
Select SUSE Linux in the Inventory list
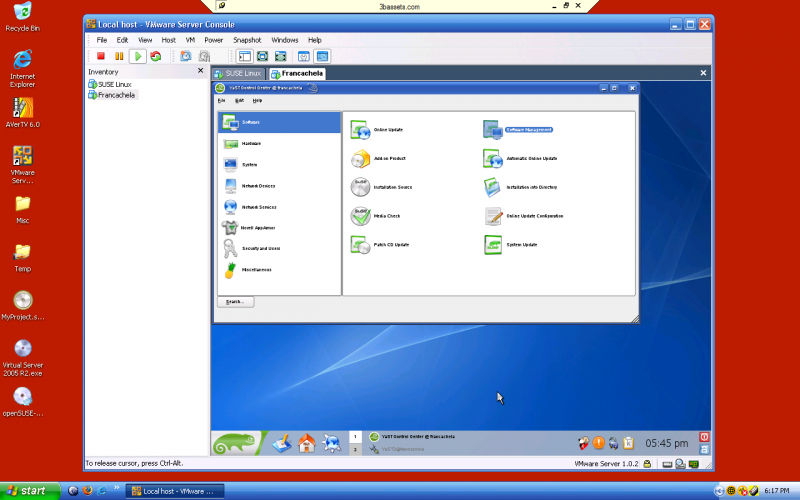114,84
